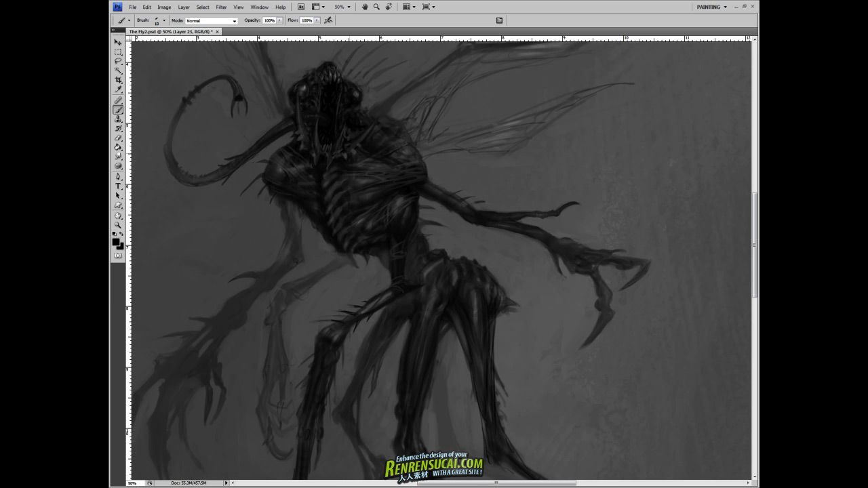Open the Window menu

coord(260,7)
